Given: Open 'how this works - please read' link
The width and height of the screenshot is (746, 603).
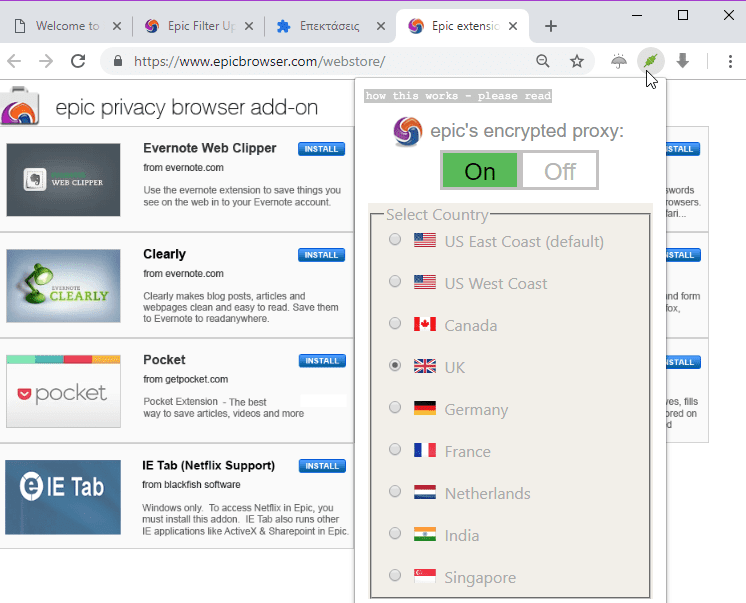Looking at the screenshot, I should tap(458, 96).
